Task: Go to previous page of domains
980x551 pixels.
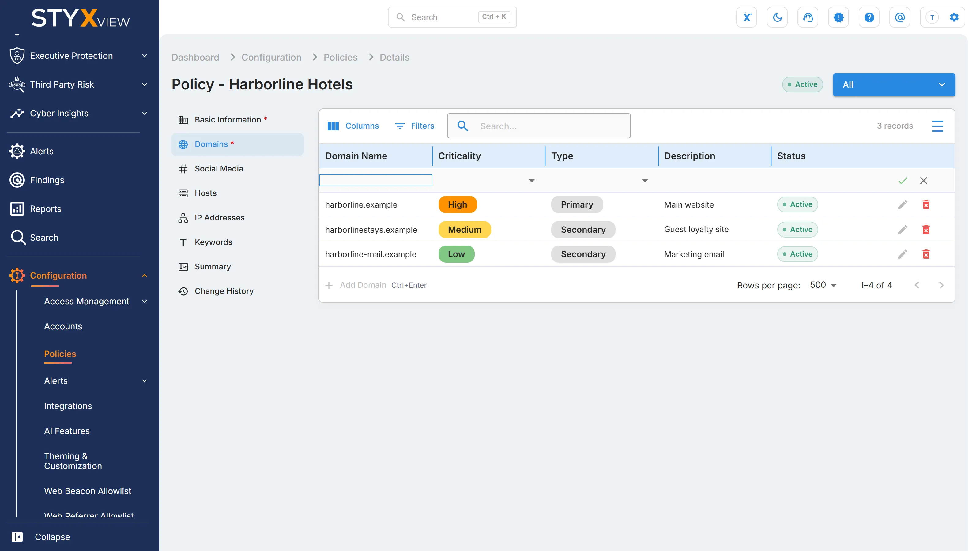Action: click(917, 285)
